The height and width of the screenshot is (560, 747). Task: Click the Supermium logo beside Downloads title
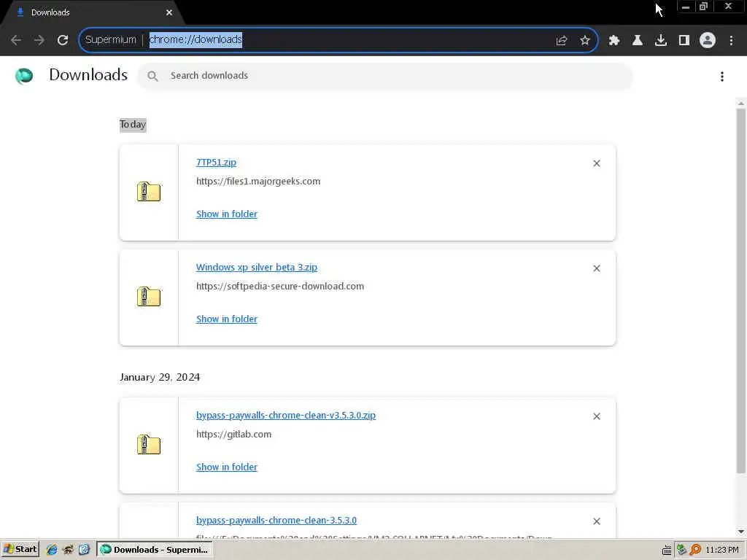[24, 76]
